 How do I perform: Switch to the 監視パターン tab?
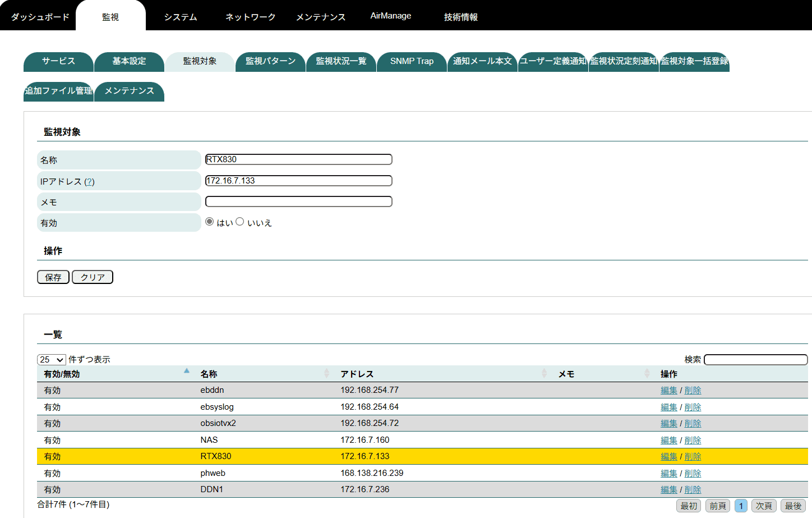click(x=270, y=61)
